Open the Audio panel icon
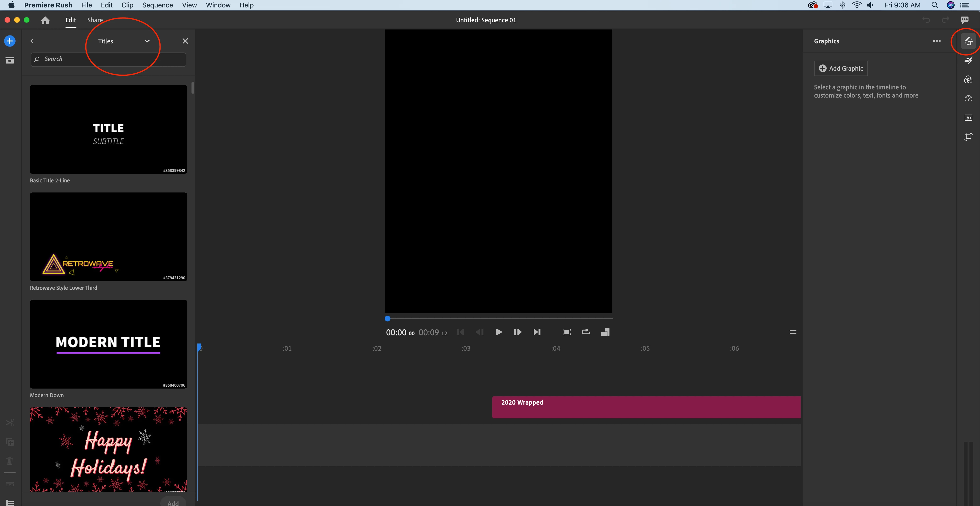Viewport: 980px width, 506px height. (968, 117)
